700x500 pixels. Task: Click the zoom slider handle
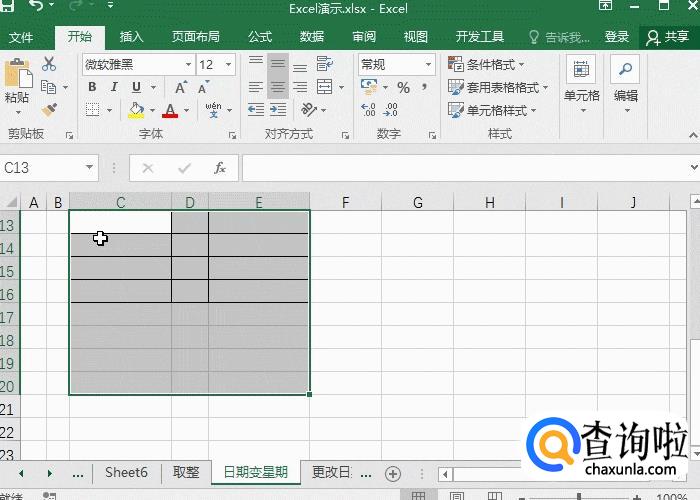point(579,496)
